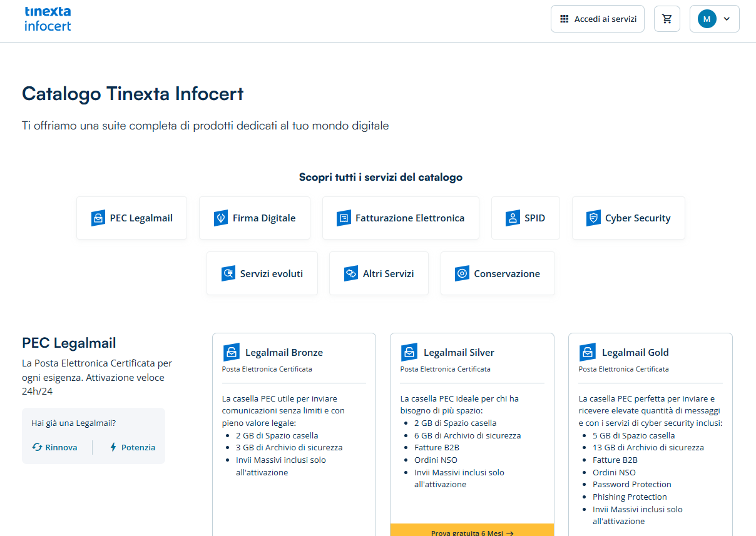The width and height of the screenshot is (756, 536).
Task: Click the Cyber Security shield icon
Action: (x=593, y=218)
